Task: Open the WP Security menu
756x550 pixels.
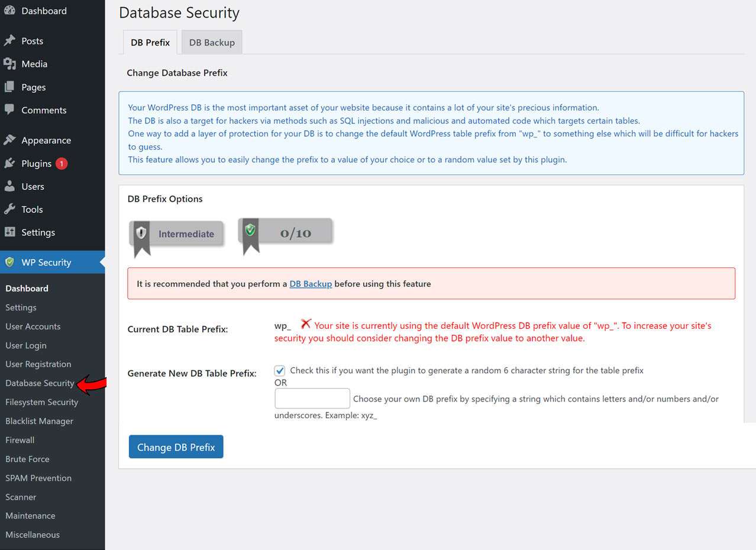Action: coord(53,263)
